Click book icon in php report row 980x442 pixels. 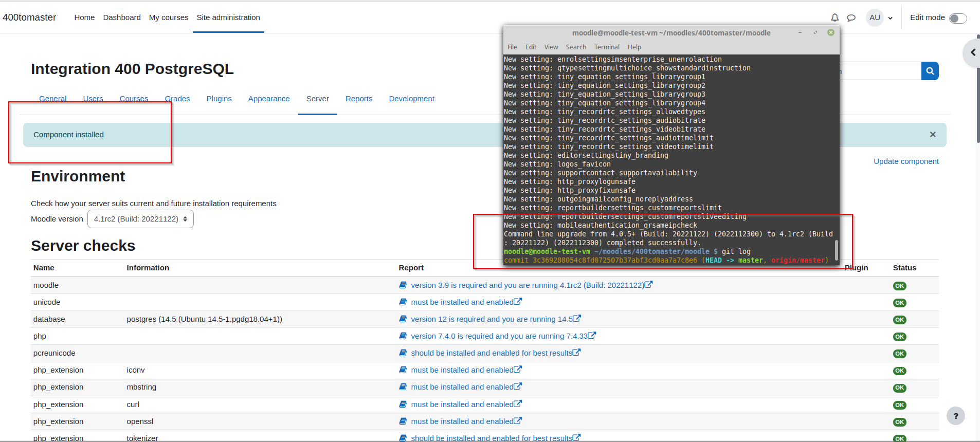click(x=403, y=336)
